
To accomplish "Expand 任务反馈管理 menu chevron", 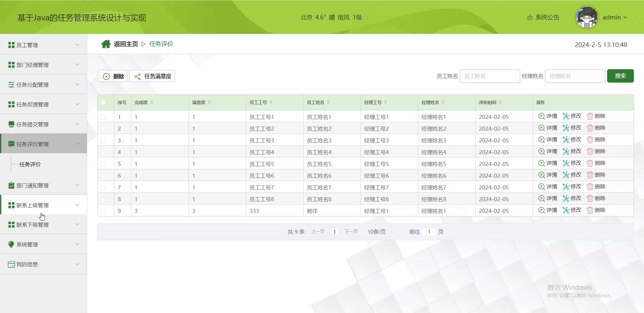I will (x=77, y=104).
